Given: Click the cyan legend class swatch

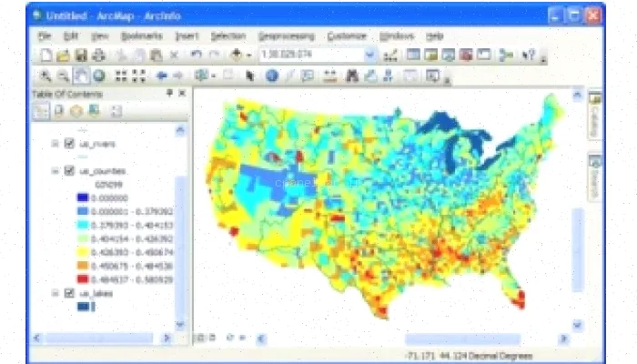Looking at the screenshot, I should coord(83,225).
